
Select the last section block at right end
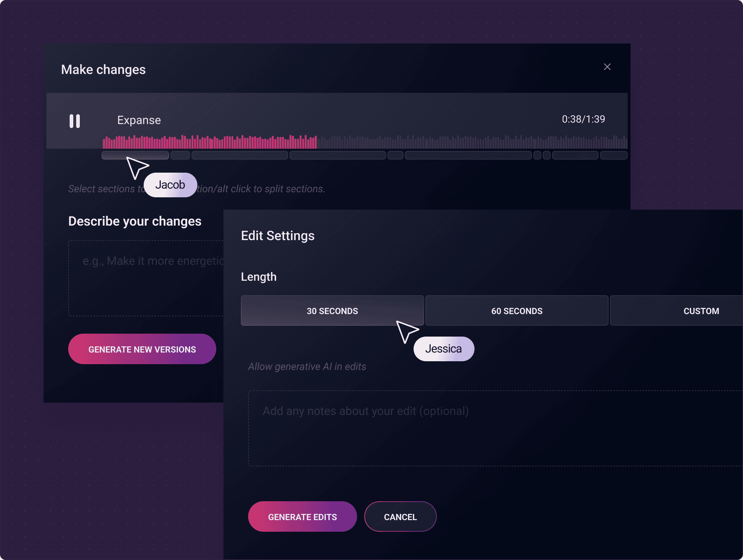click(x=613, y=156)
